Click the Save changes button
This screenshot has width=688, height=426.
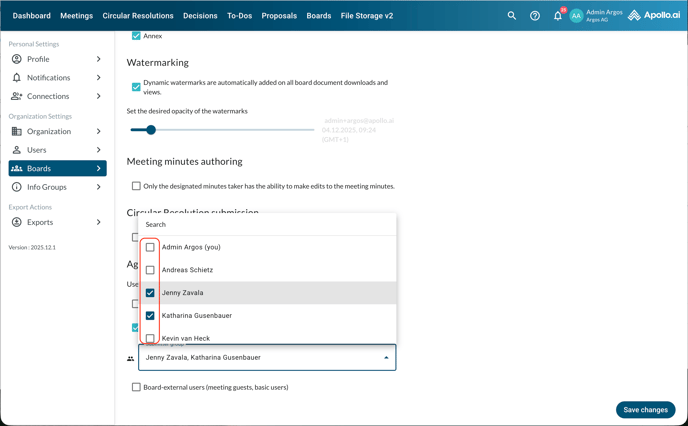(645, 410)
